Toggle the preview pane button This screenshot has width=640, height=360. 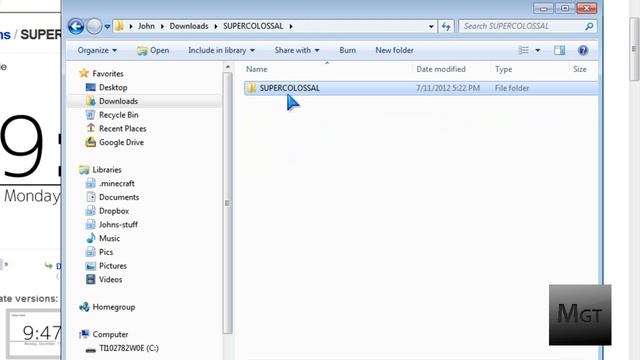(x=560, y=50)
